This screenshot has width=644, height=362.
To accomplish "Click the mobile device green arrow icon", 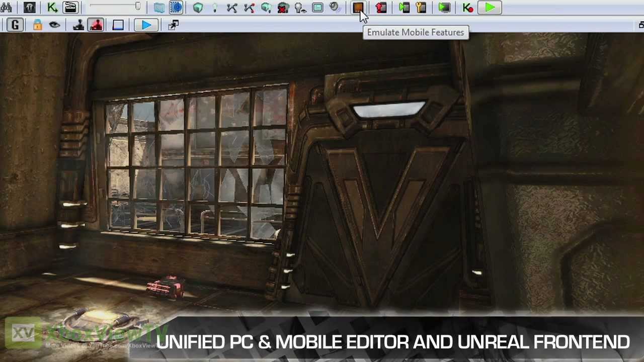I will [404, 8].
